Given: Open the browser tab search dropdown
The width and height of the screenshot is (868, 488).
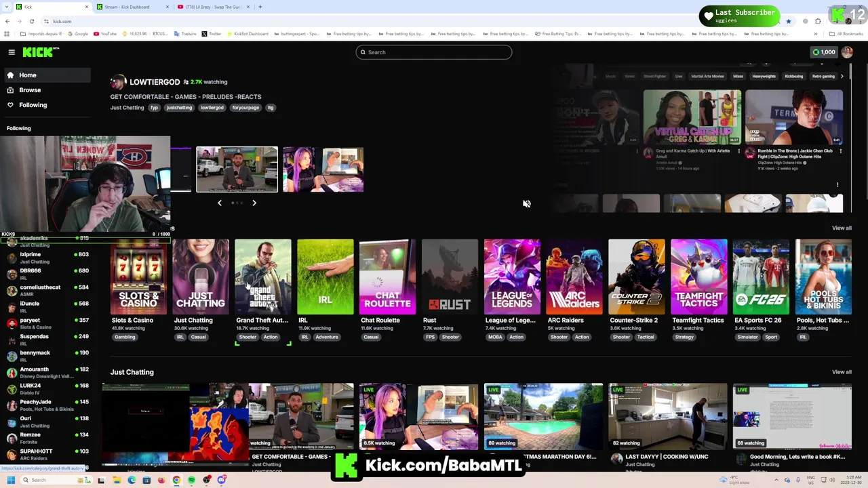Looking at the screenshot, I should point(7,7).
